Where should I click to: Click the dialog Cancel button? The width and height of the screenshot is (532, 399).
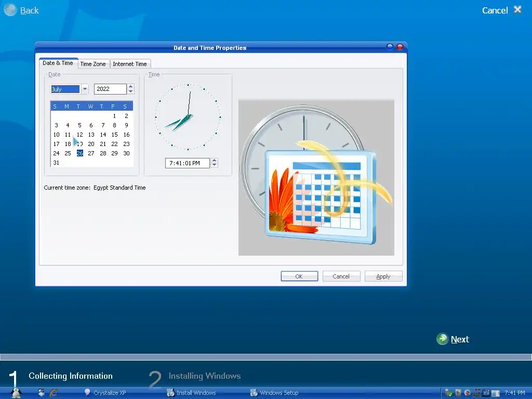pos(341,276)
